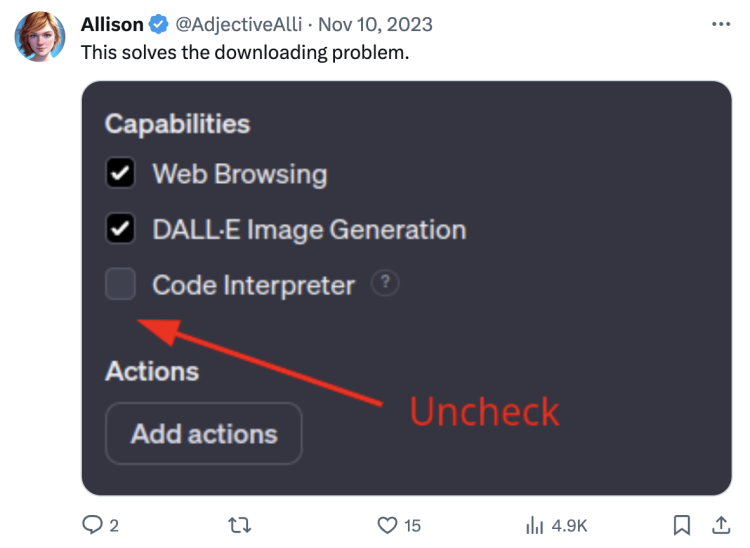750x548 pixels.
Task: Uncheck the Web Browsing checkbox
Action: [121, 174]
